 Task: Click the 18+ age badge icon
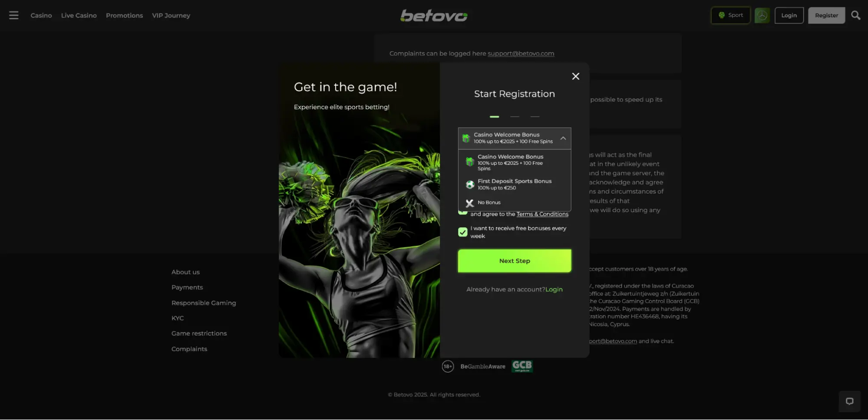click(x=448, y=366)
